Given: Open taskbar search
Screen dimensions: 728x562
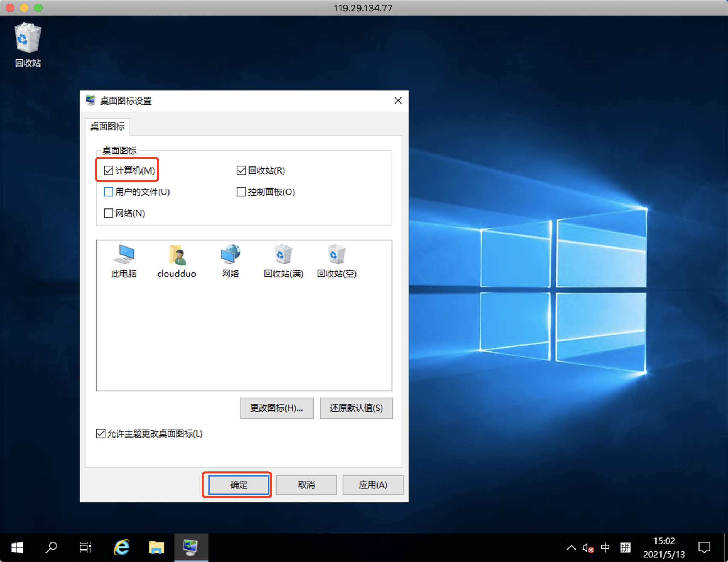Looking at the screenshot, I should point(51,547).
